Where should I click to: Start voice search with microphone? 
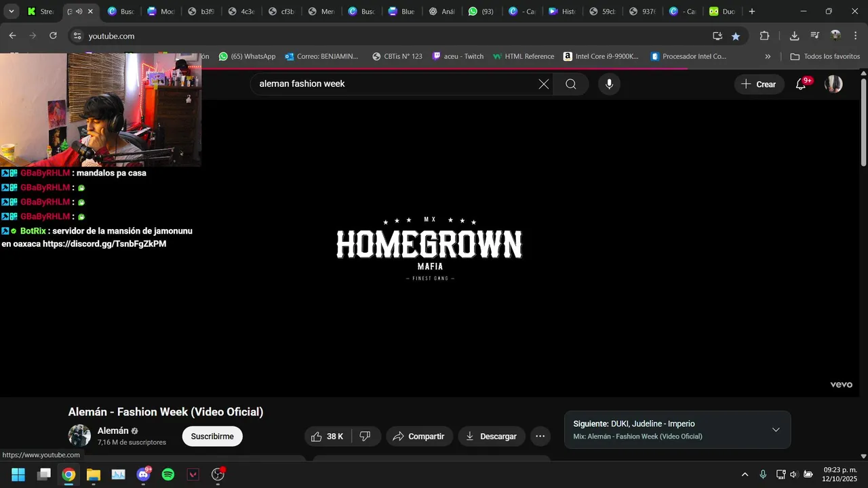pyautogui.click(x=609, y=84)
